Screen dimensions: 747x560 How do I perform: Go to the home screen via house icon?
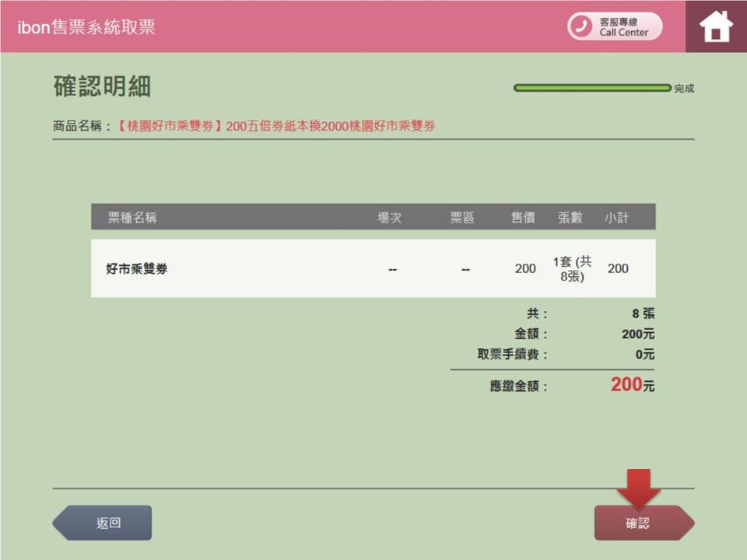pyautogui.click(x=716, y=26)
